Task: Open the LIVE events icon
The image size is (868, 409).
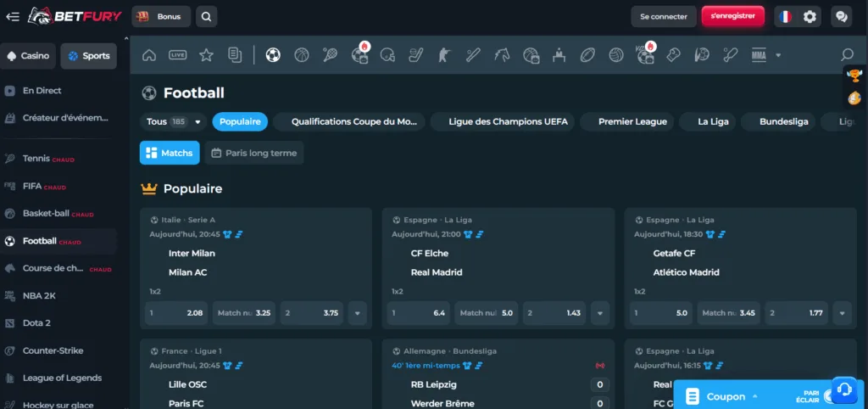Action: [x=178, y=55]
